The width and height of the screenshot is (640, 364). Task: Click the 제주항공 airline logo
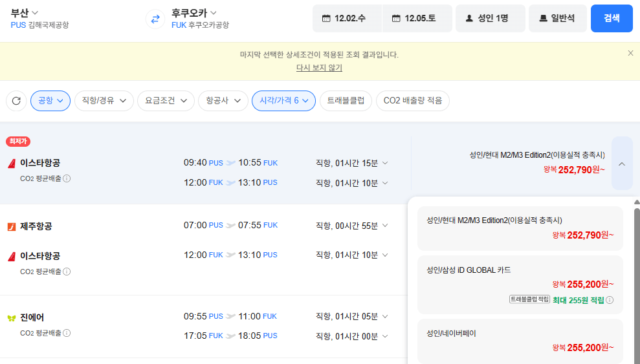pos(12,227)
